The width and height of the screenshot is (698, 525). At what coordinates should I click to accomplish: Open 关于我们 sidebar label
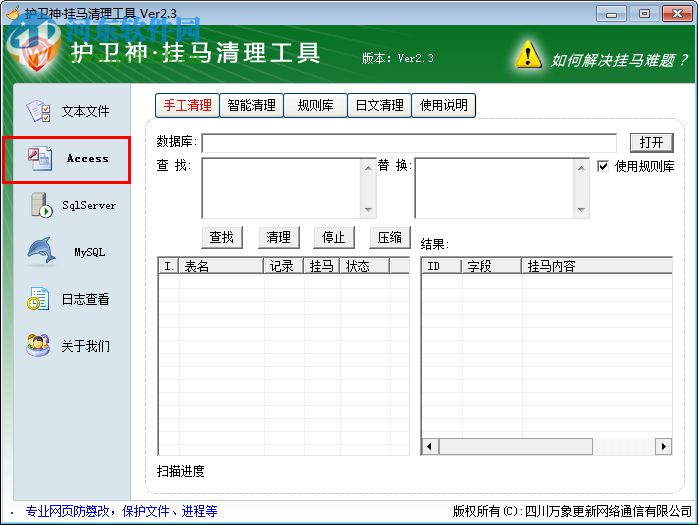[x=85, y=346]
